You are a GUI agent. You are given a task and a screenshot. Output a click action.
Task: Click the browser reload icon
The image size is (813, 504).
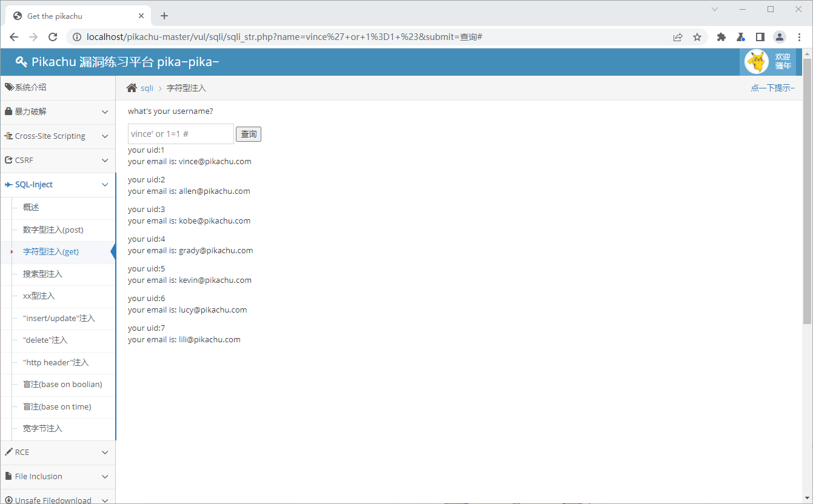click(x=53, y=37)
